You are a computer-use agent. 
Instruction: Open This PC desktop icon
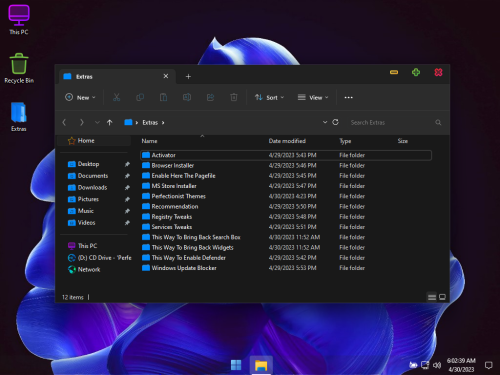click(x=19, y=20)
